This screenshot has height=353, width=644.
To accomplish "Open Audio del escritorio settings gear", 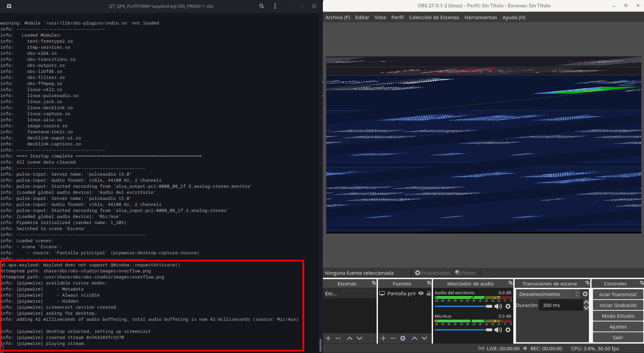I will tap(508, 306).
